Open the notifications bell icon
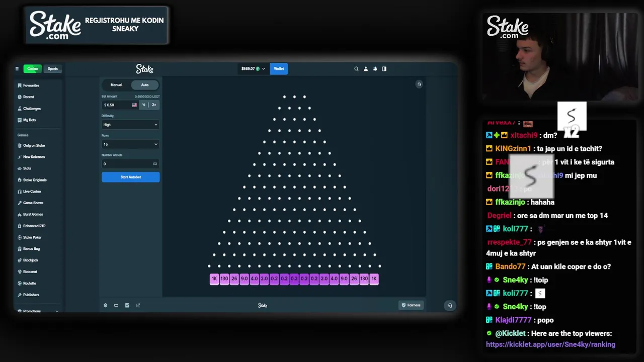This screenshot has height=362, width=644. click(375, 69)
